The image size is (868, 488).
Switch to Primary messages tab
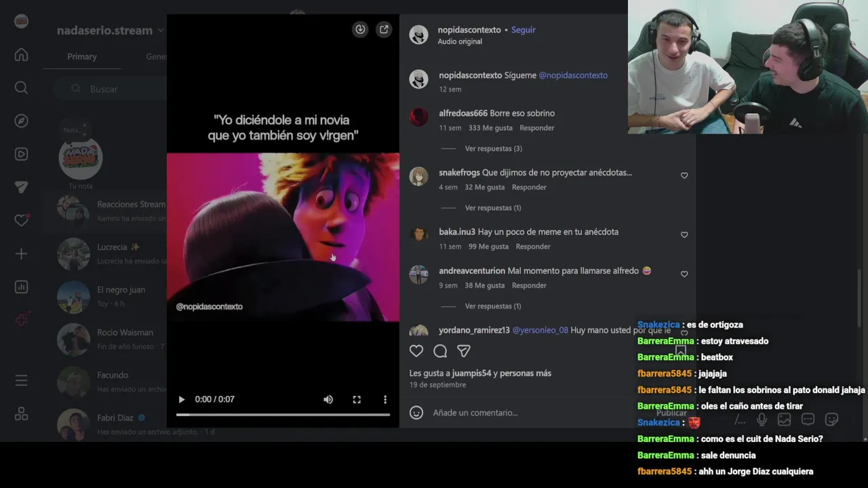(x=82, y=56)
